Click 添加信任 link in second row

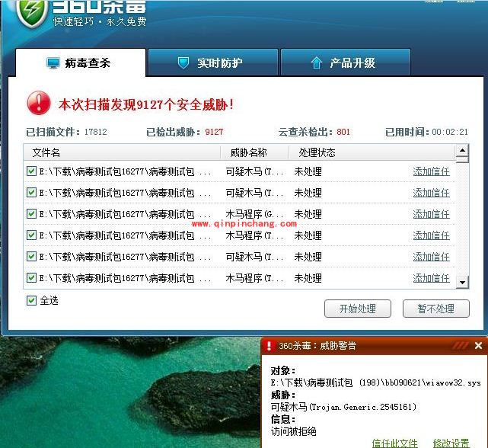coord(432,193)
